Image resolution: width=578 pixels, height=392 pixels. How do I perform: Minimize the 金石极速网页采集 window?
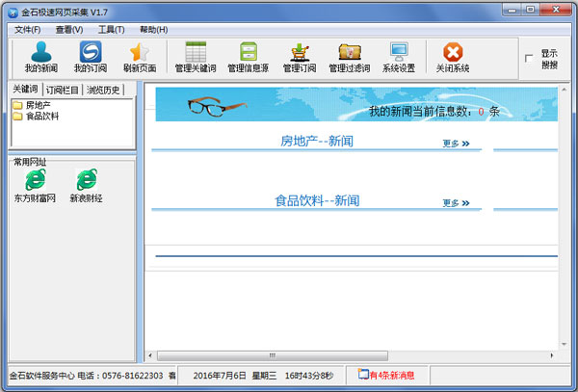(512, 10)
